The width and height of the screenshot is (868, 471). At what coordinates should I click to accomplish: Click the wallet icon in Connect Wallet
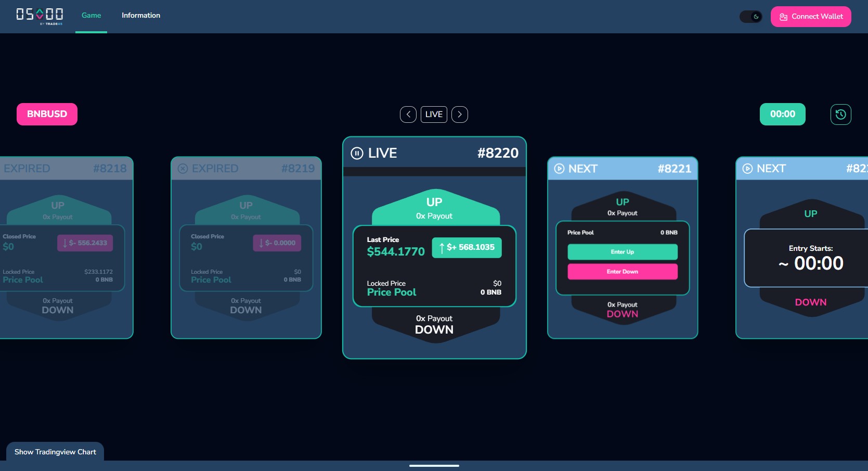[x=783, y=17]
